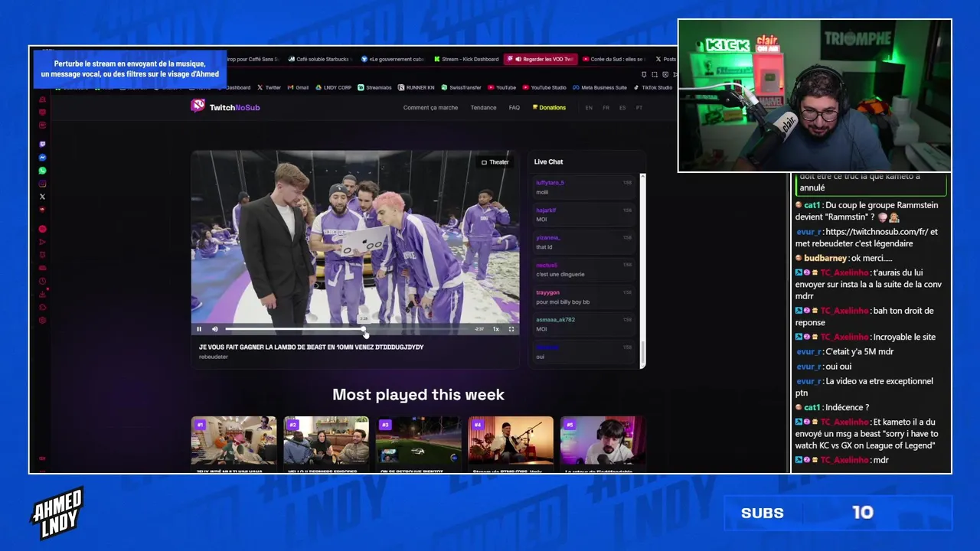The width and height of the screenshot is (980, 551).
Task: Click the shield icon in address bar
Action: 665,74
